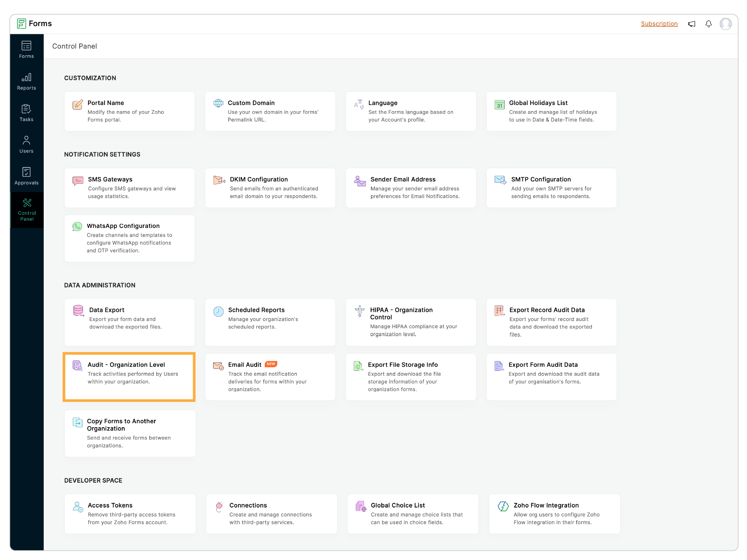Go to Reports in the sidebar
Image resolution: width=747 pixels, height=560 pixels.
[x=26, y=81]
